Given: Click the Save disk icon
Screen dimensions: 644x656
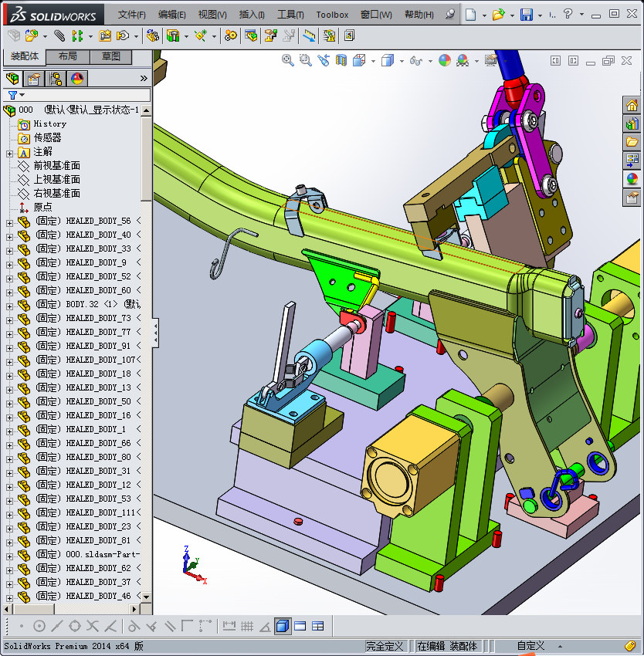Looking at the screenshot, I should tap(527, 15).
